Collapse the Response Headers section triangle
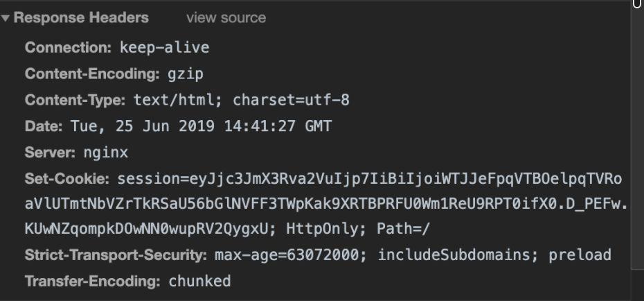 point(6,17)
